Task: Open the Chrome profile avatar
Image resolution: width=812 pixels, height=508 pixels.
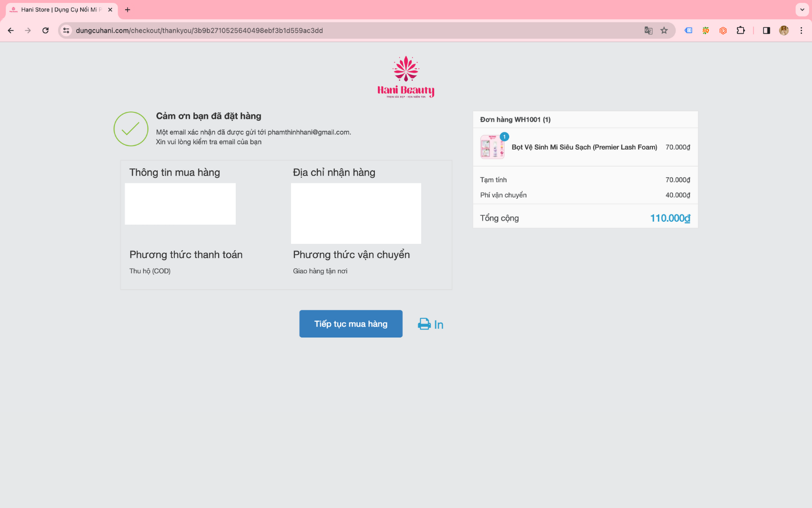Action: pyautogui.click(x=784, y=30)
